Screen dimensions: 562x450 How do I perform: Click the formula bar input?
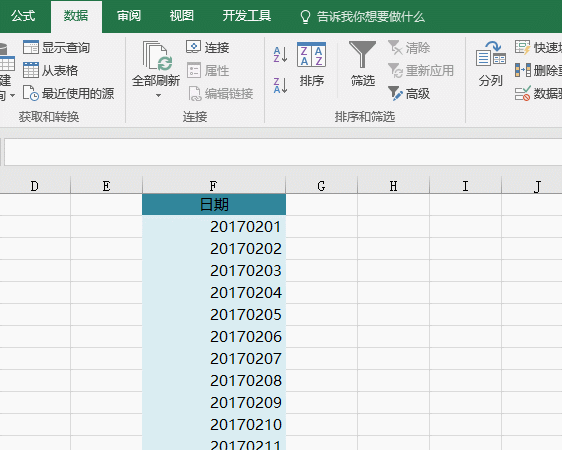point(282,152)
